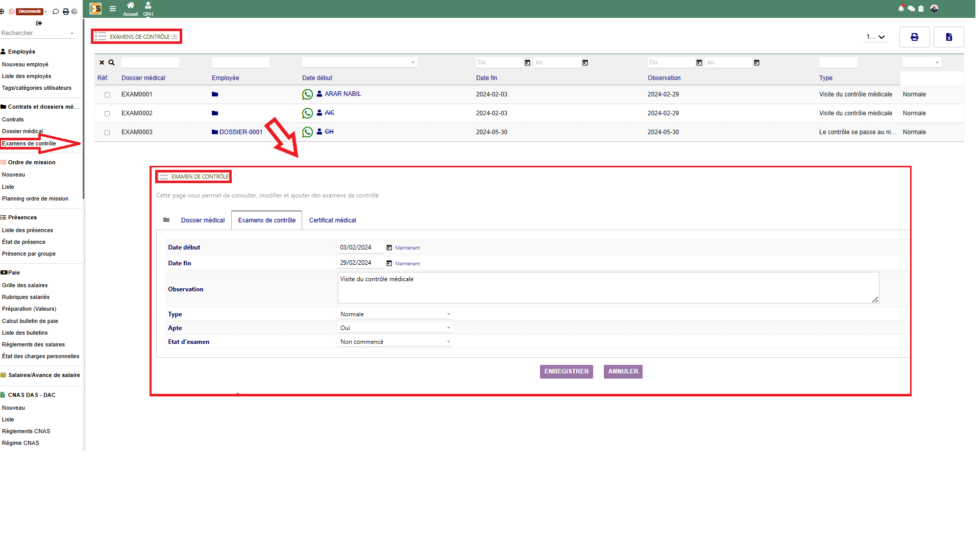Tick the checkbox for EXAM0001

pyautogui.click(x=107, y=95)
